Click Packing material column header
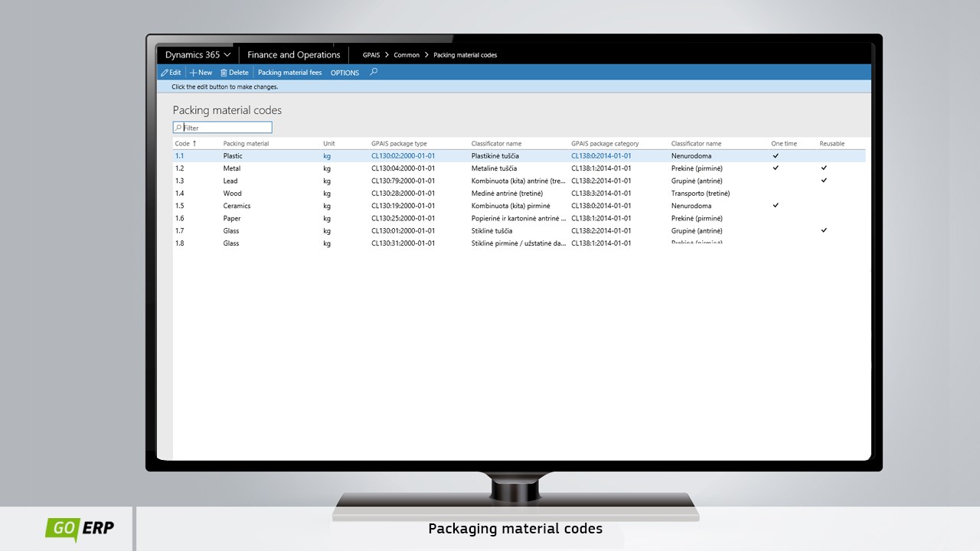Viewport: 980px width, 551px height. 246,144
